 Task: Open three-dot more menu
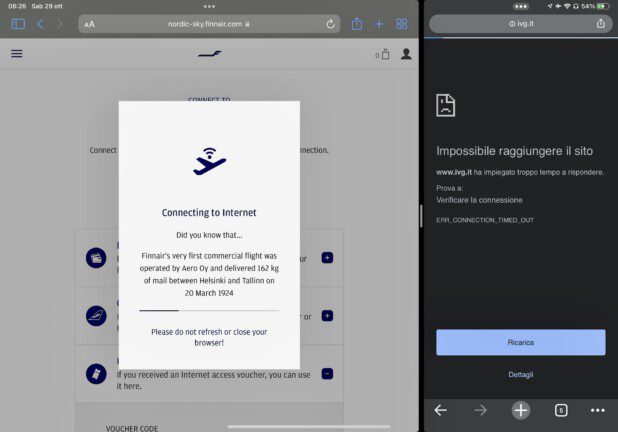coord(597,410)
